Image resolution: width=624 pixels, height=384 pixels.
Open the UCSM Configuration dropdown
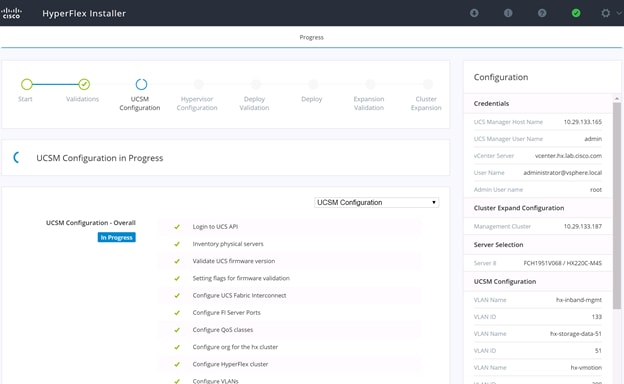[376, 203]
